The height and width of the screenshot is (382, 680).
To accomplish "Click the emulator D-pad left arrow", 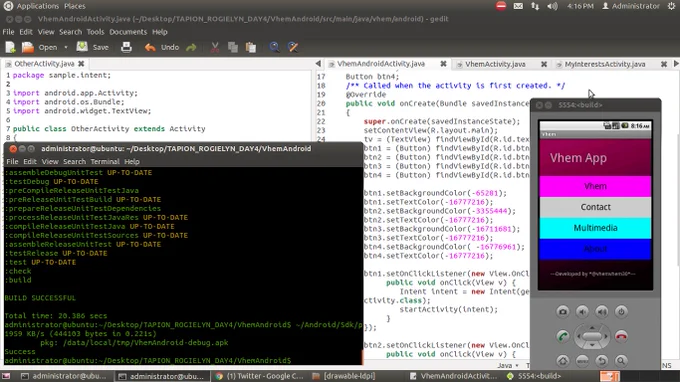I will point(578,336).
